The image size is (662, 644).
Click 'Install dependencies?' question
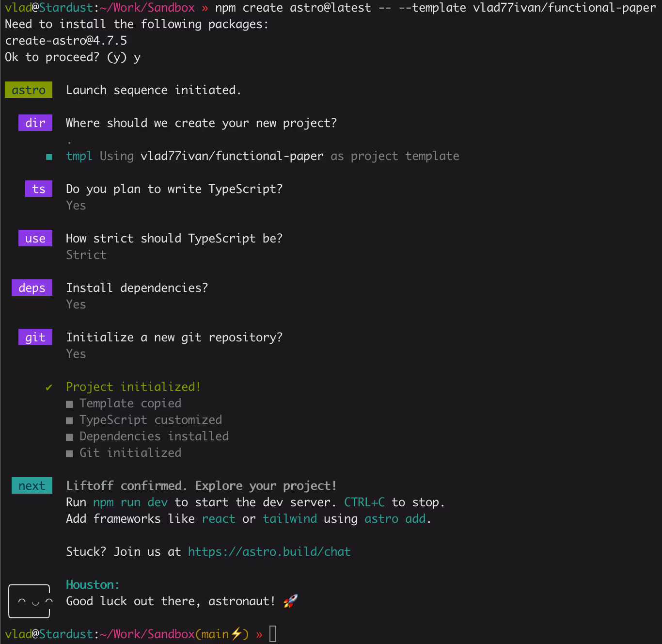(x=137, y=288)
